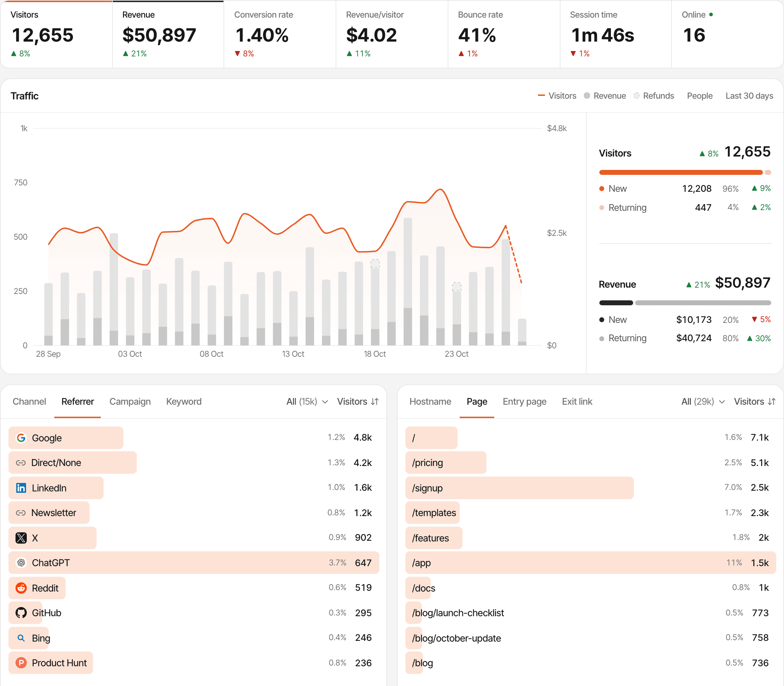Image resolution: width=784 pixels, height=686 pixels.
Task: Click the /blog page row
Action: pyautogui.click(x=590, y=663)
